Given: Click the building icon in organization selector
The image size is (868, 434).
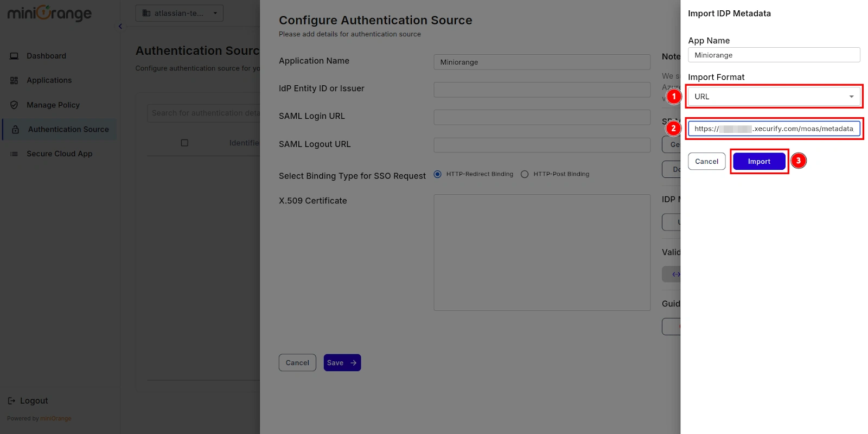Looking at the screenshot, I should [146, 13].
